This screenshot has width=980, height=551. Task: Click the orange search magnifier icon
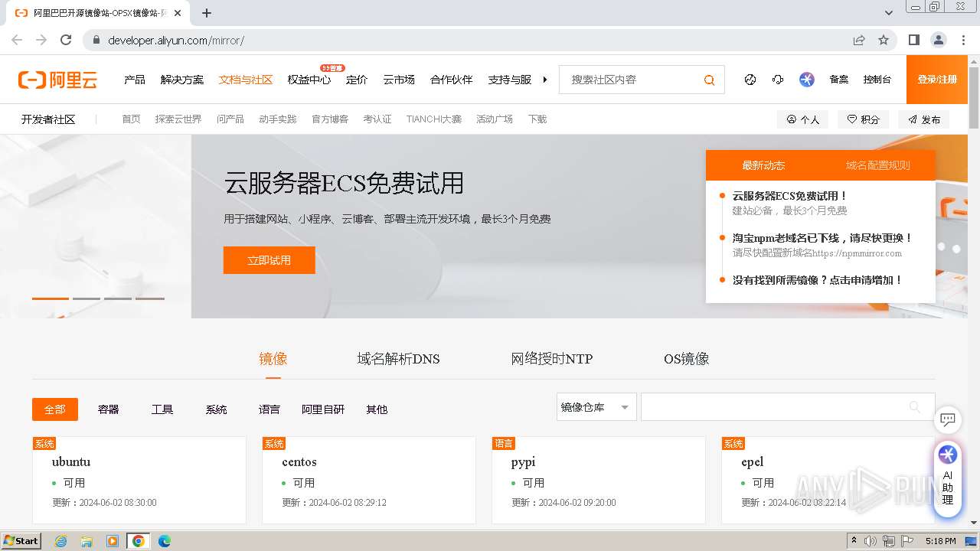coord(709,80)
